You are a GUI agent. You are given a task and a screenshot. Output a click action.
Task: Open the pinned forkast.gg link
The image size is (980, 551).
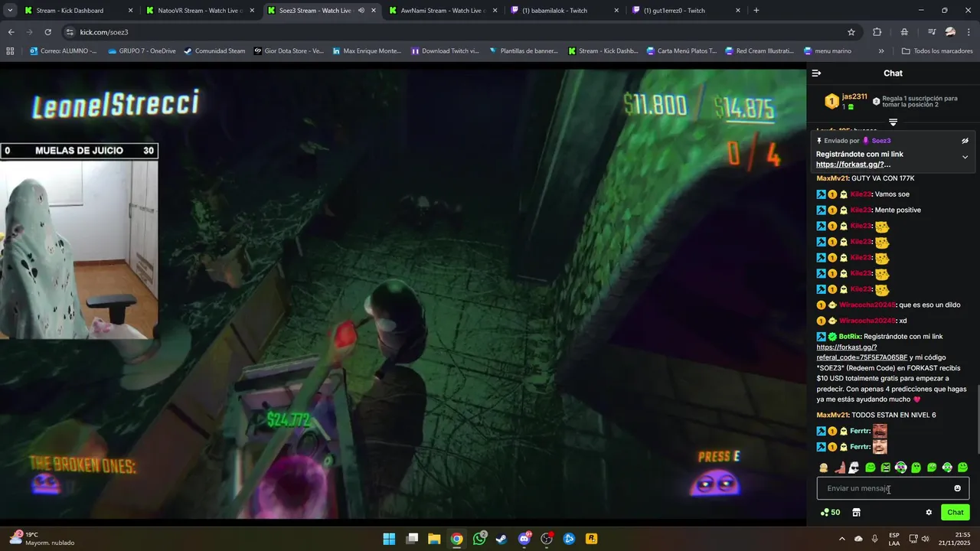coord(853,165)
